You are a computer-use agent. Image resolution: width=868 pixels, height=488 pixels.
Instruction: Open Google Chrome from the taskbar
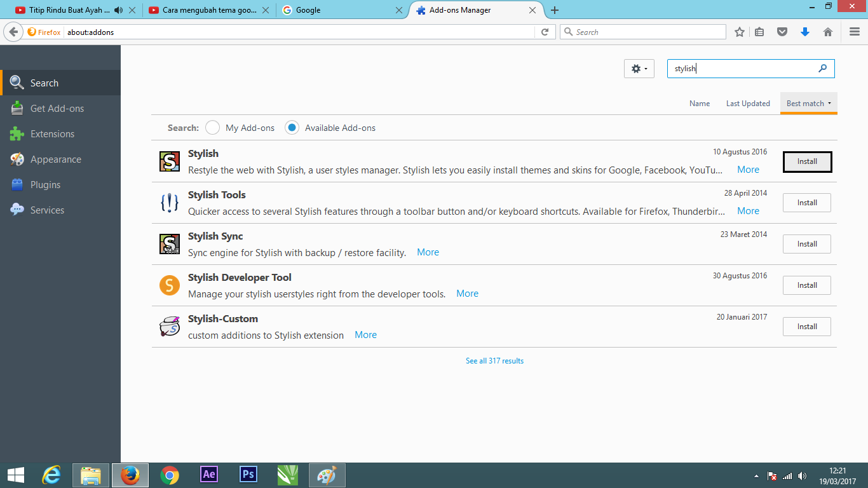[x=170, y=475]
